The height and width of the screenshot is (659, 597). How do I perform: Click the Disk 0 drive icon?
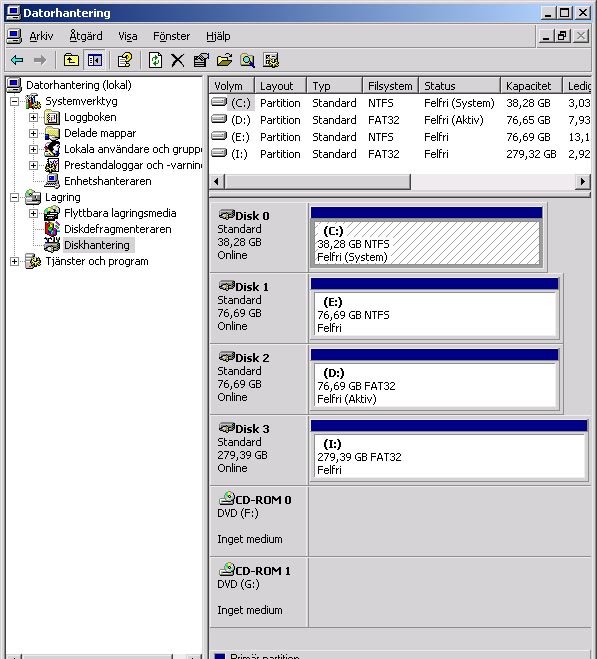point(227,215)
